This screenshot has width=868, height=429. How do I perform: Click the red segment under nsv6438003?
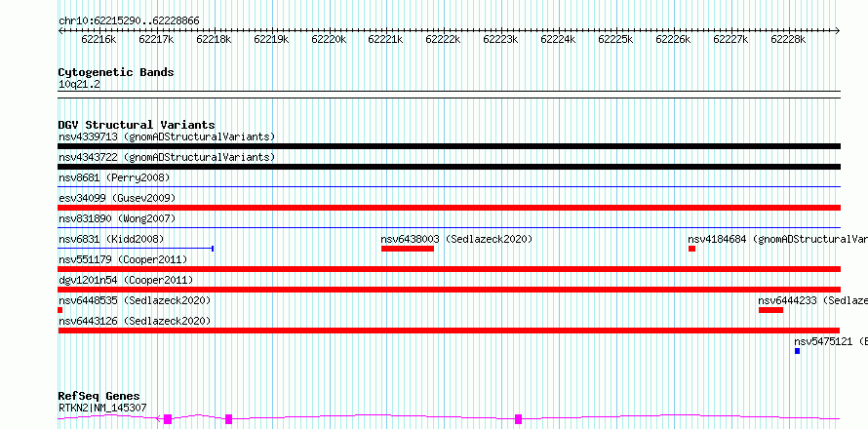[x=408, y=249]
